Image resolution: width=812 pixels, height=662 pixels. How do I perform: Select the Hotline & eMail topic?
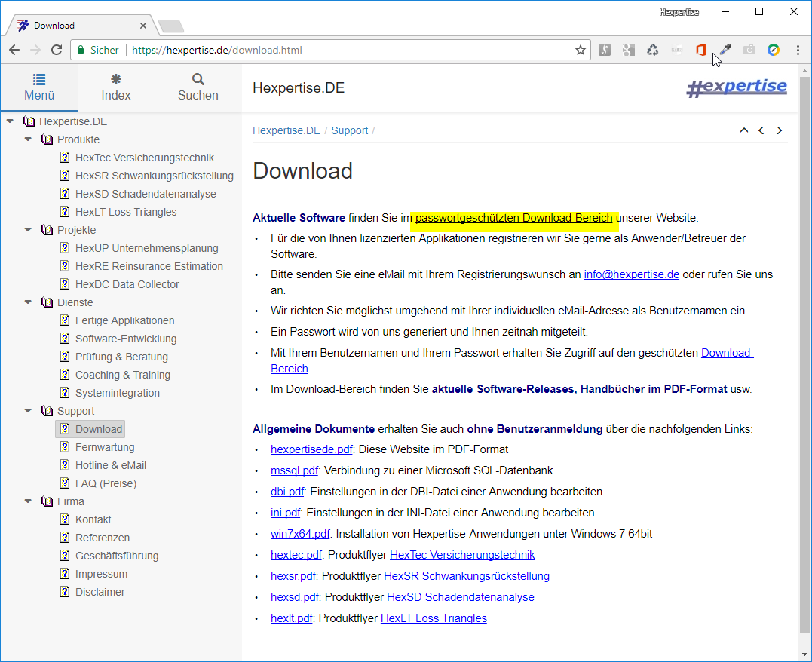click(x=111, y=465)
